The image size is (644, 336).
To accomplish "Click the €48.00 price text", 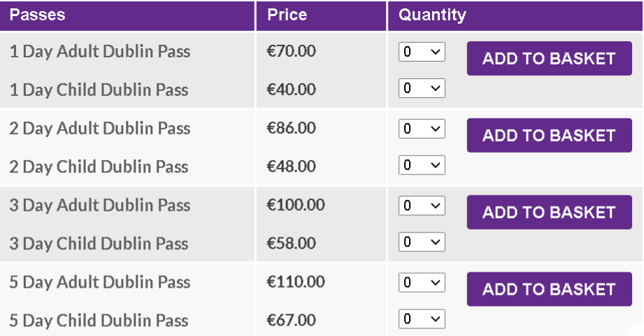I will (x=291, y=167).
